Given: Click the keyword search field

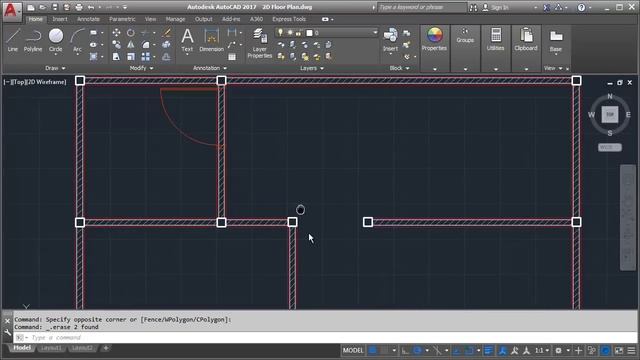Looking at the screenshot, I should click(x=422, y=7).
